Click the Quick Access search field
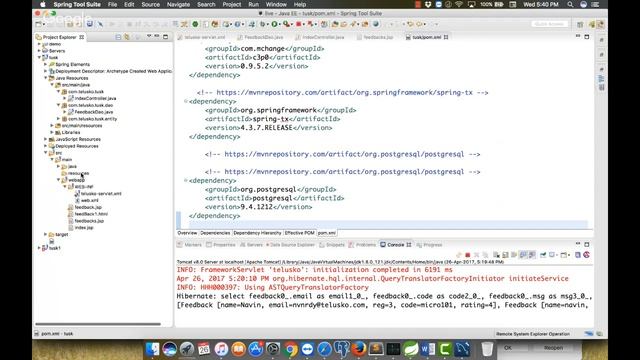Viewport: 640px width, 360px height. pyautogui.click(x=550, y=24)
